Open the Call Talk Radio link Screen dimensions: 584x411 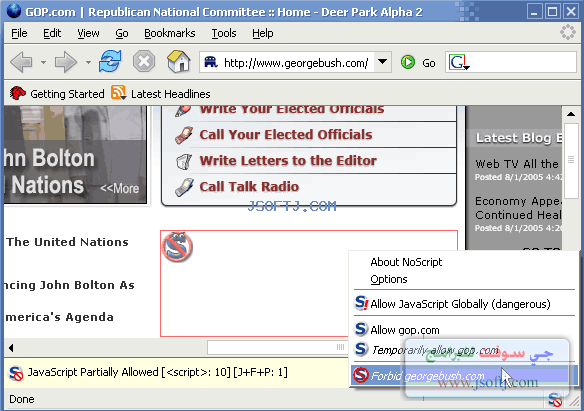point(249,187)
